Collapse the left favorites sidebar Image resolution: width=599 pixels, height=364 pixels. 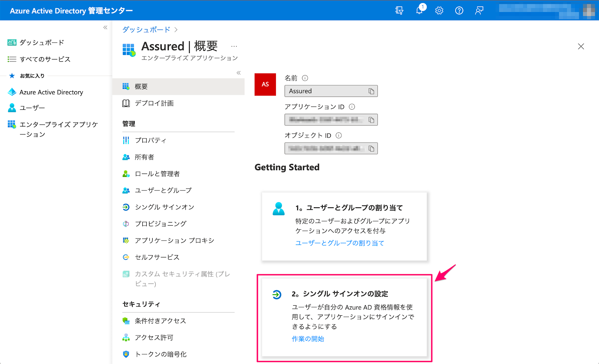(x=105, y=27)
